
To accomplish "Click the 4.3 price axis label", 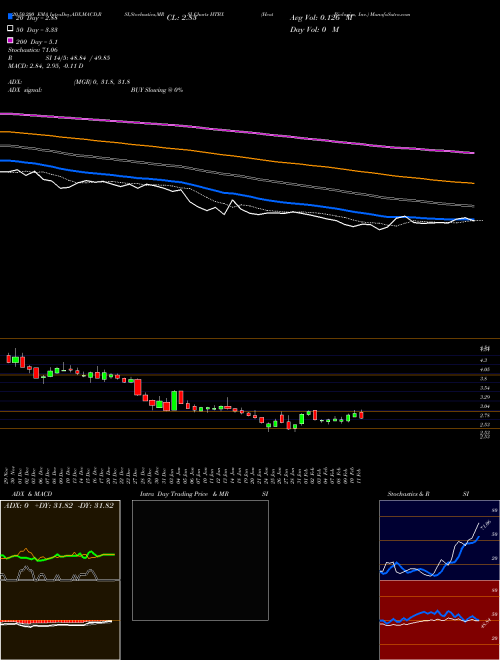I will tap(484, 360).
